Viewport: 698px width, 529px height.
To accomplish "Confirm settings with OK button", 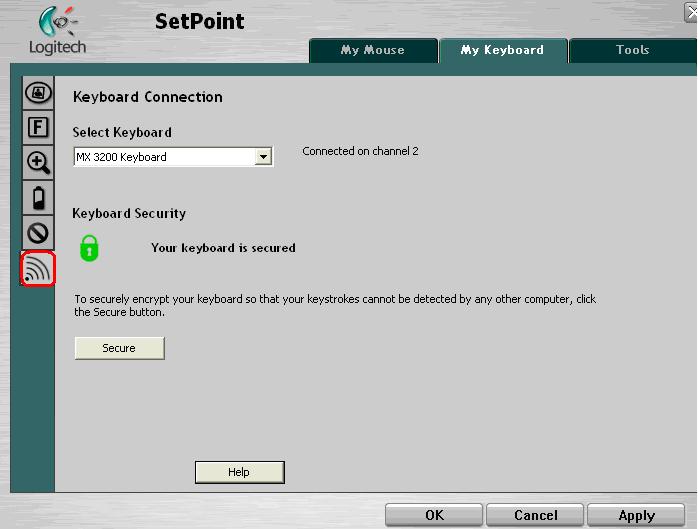I will click(434, 515).
